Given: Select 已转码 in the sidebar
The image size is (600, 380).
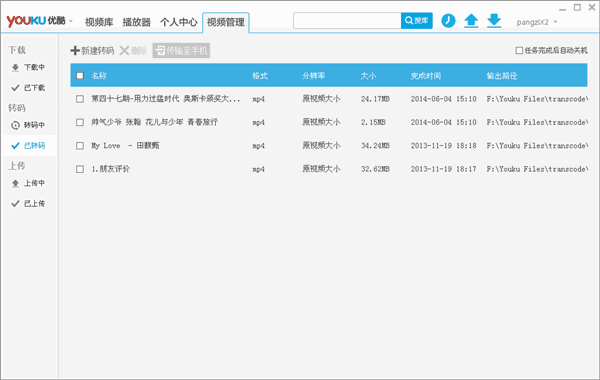Looking at the screenshot, I should click(29, 145).
